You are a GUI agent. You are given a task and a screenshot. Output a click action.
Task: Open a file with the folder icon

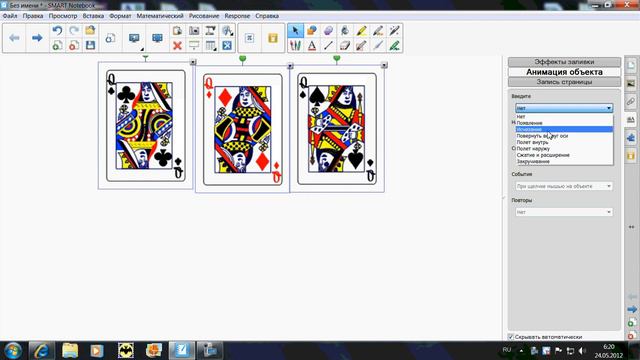tap(90, 31)
